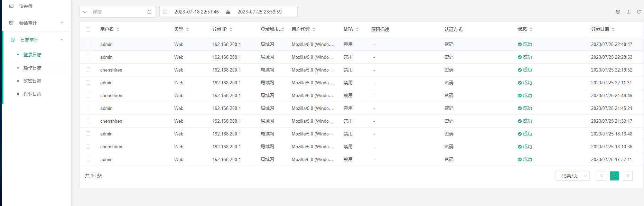
Task: Click success icon in 22:28:53 row
Action: coord(520,57)
